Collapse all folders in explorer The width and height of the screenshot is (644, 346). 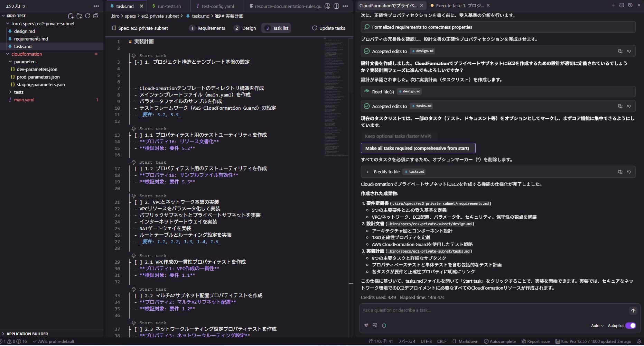[x=96, y=16]
